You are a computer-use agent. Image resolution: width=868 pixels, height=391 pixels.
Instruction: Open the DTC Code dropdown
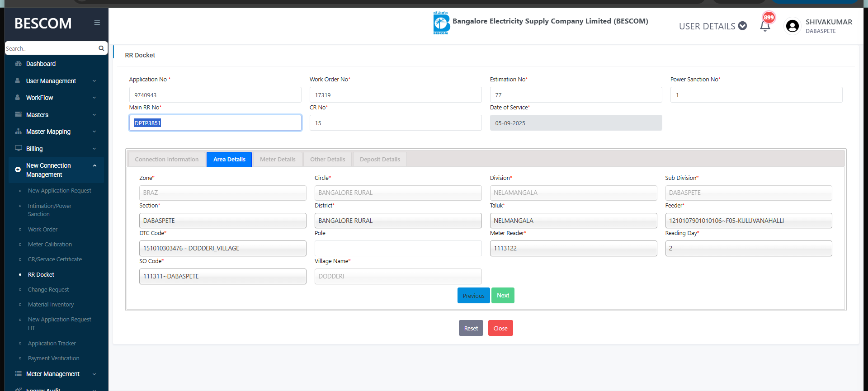[222, 248]
